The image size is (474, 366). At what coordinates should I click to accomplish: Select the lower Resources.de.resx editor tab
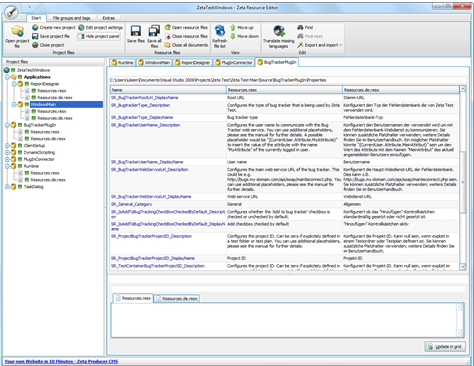(x=177, y=299)
